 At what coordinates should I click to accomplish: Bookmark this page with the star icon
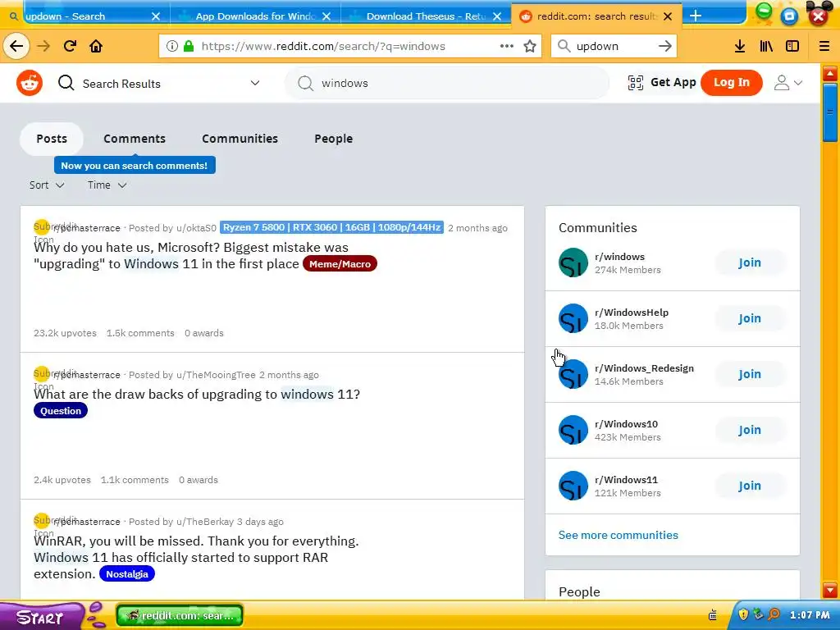point(530,46)
